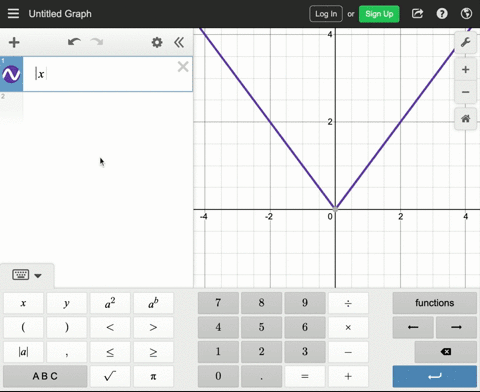480x392 pixels.
Task: Click the Add Item plus icon
Action: [x=14, y=42]
